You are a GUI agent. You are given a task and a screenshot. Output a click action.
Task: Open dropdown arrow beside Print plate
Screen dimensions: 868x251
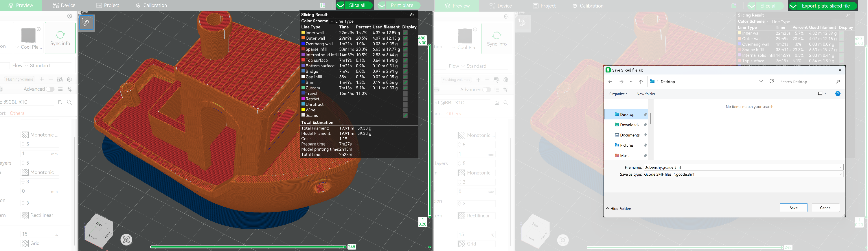382,6
